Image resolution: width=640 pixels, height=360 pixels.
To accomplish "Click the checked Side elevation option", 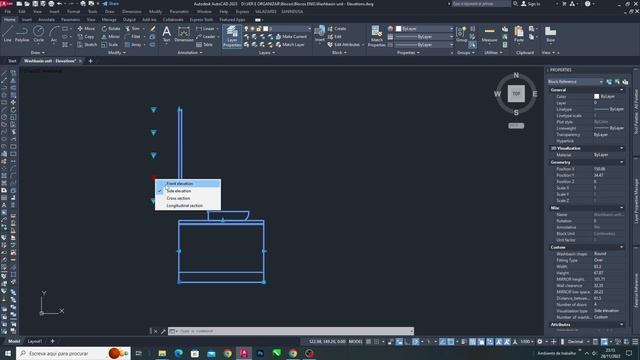I will pyautogui.click(x=188, y=191).
